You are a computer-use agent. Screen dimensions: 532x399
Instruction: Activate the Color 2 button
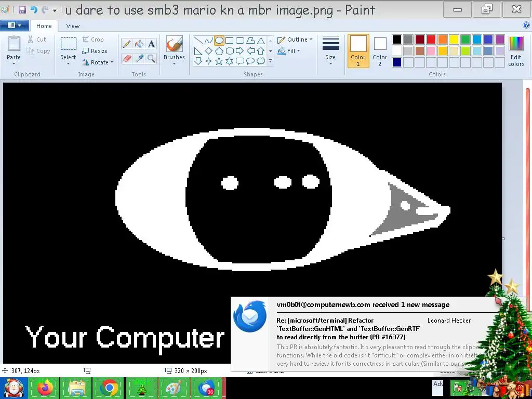[x=380, y=51]
